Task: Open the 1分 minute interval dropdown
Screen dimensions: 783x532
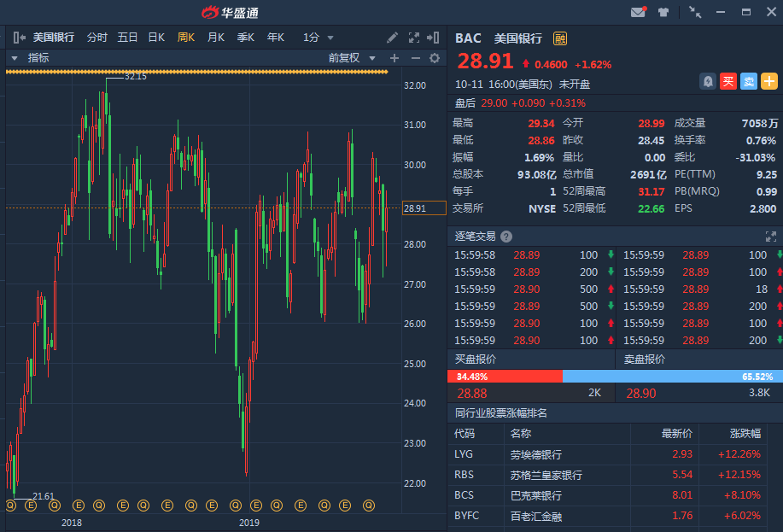Action: click(318, 38)
